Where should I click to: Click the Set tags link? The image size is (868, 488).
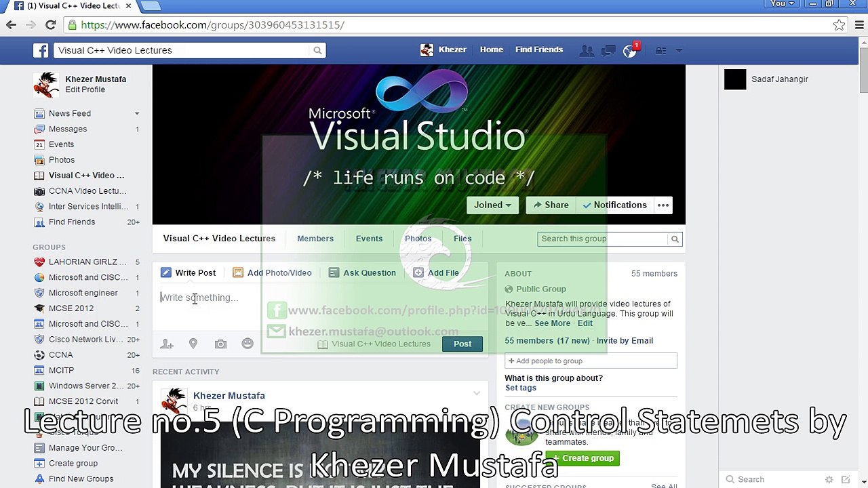[x=521, y=388]
